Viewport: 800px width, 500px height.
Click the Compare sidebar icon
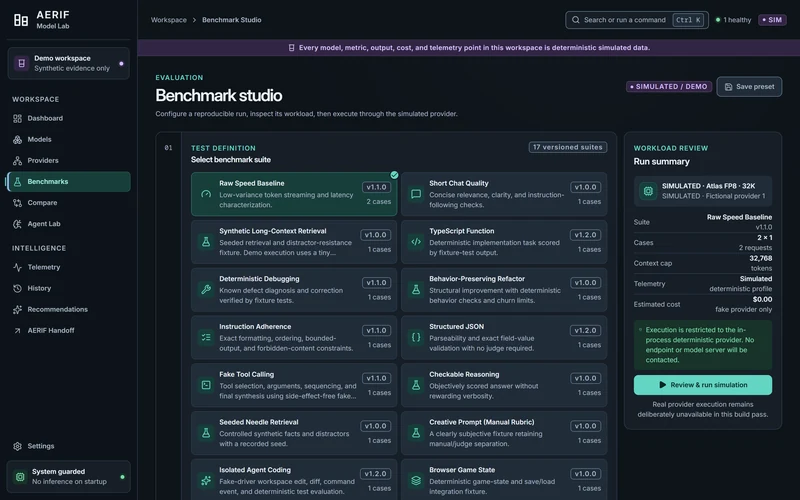click(x=17, y=203)
